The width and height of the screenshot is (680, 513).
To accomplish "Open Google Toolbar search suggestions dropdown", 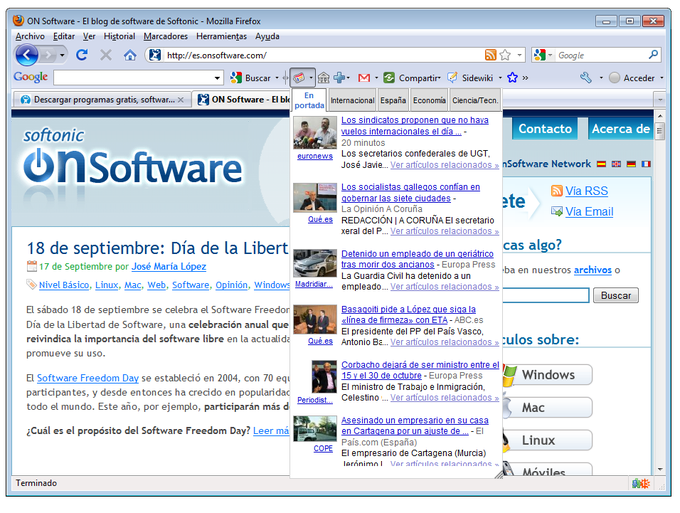I will pyautogui.click(x=217, y=78).
